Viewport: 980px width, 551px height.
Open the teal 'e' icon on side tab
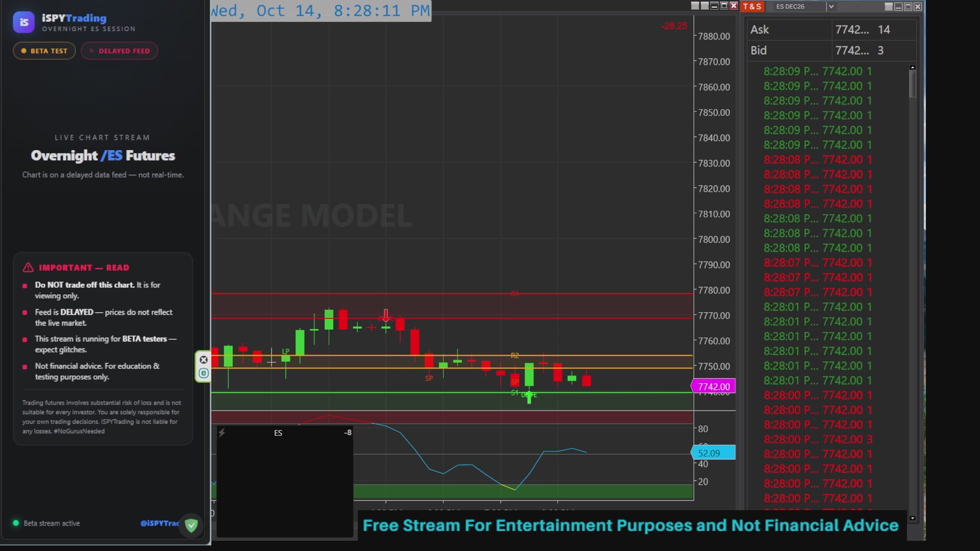click(x=204, y=373)
